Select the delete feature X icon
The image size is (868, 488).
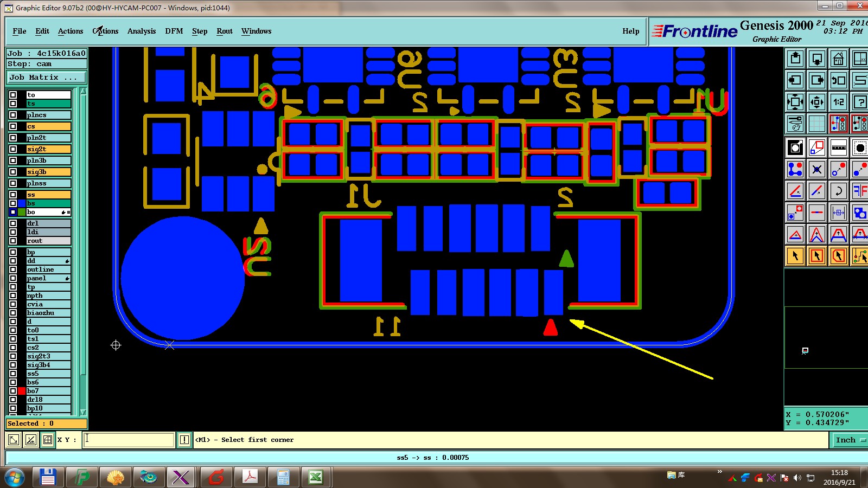(817, 169)
